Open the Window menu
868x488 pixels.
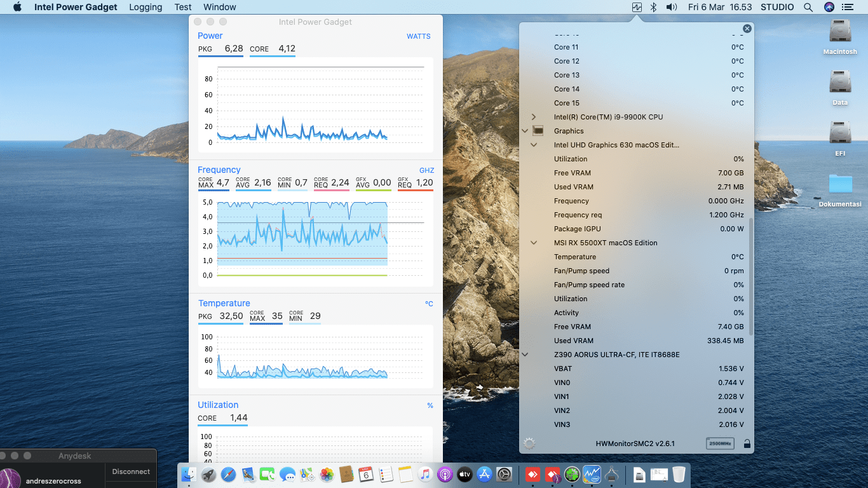pos(220,7)
